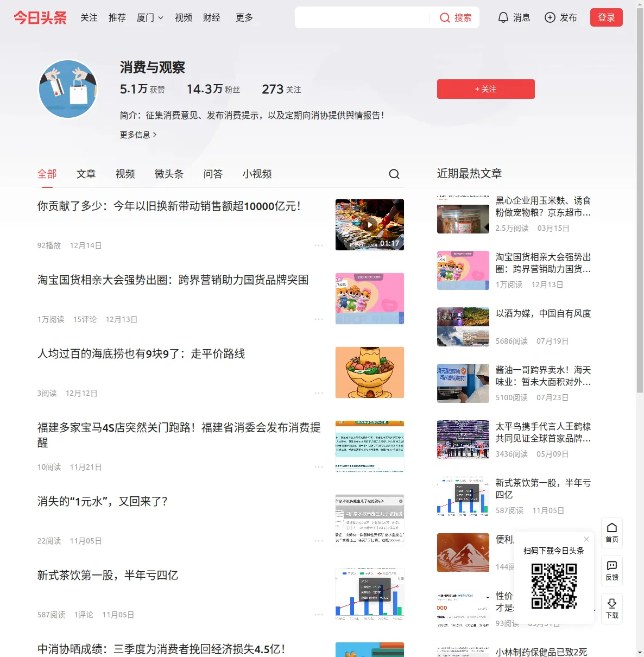Open the 新式茶饮 chart thumbnail in feed
The image size is (644, 657).
point(370,594)
